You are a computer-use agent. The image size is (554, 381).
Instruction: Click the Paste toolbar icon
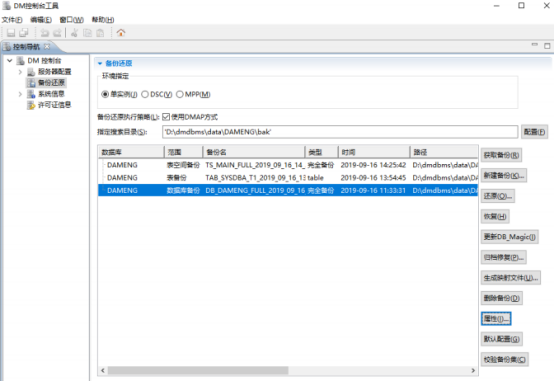point(100,33)
